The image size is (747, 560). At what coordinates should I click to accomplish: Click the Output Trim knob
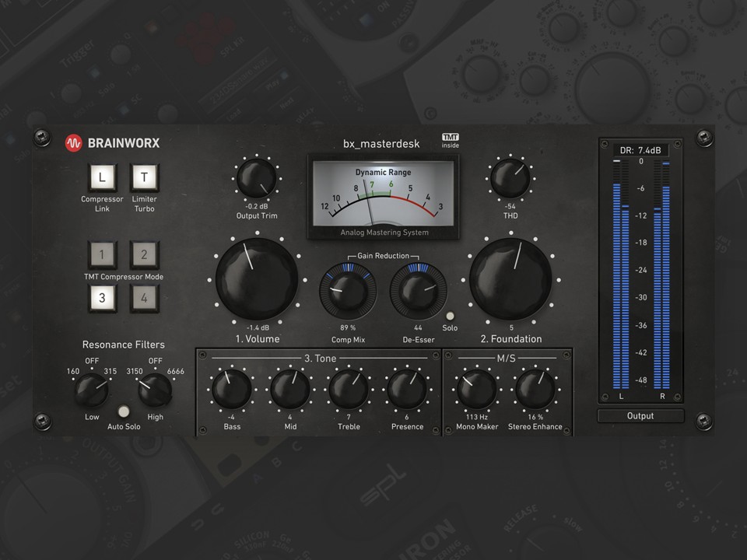(x=257, y=179)
